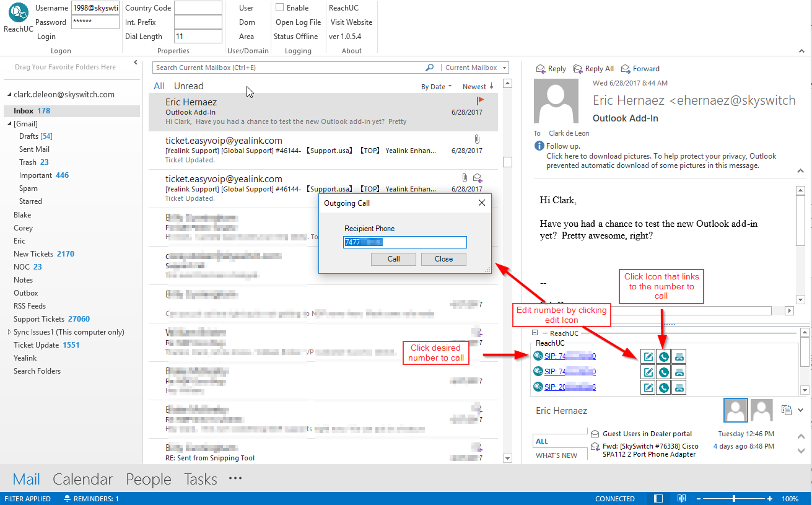Click the Call button in the dialog
The height and width of the screenshot is (505, 812).
[394, 259]
